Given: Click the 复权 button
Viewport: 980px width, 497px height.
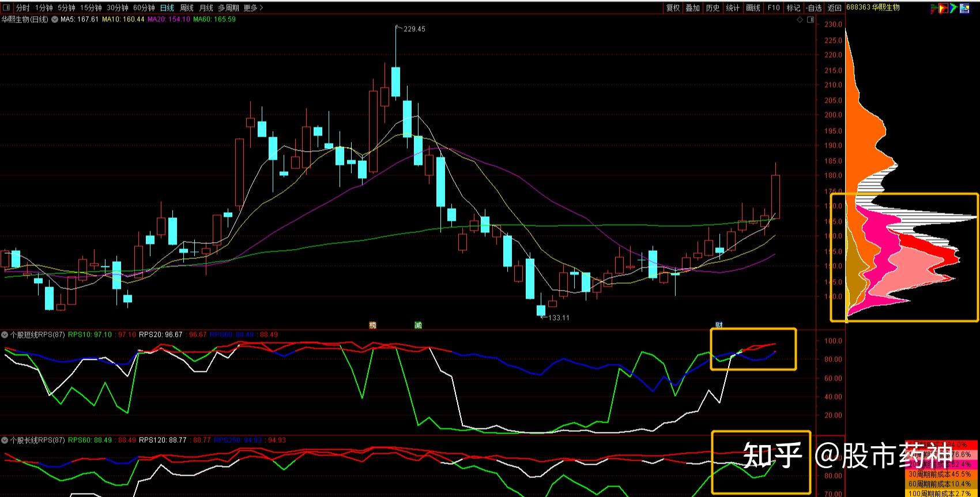Looking at the screenshot, I should [x=673, y=7].
